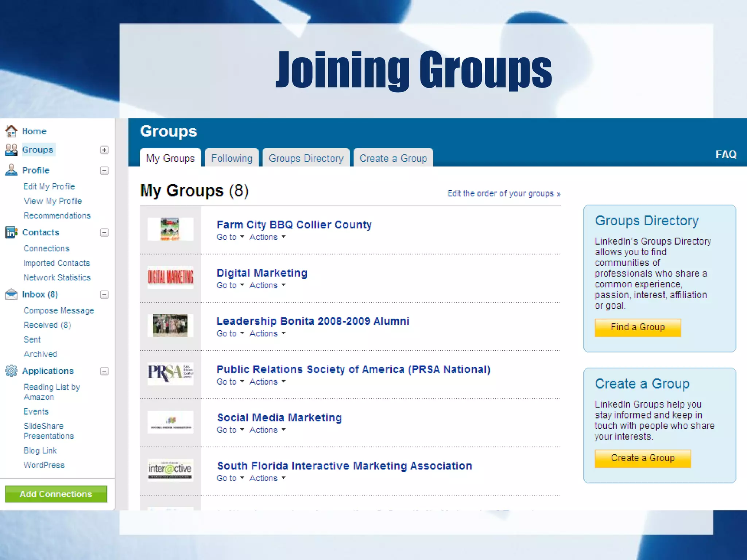
Task: Select Groups in the sidebar
Action: click(38, 149)
